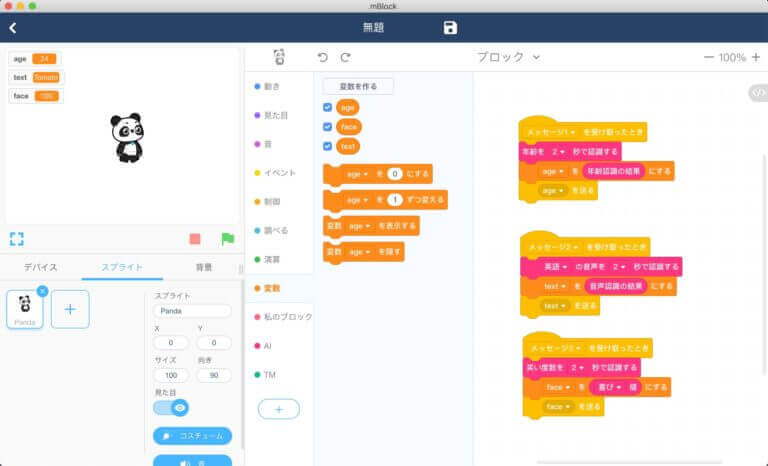Edit the sprite name field Panda
Image resolution: width=768 pixels, height=466 pixels.
192,311
